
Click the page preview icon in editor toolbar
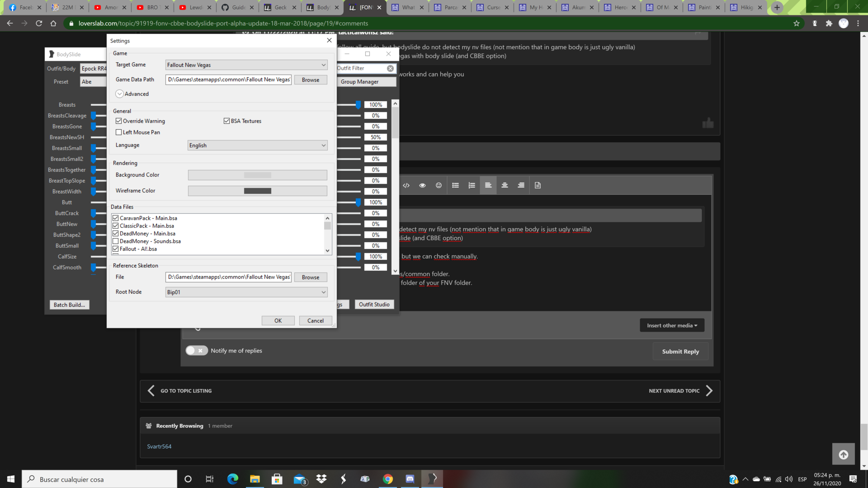tap(538, 185)
